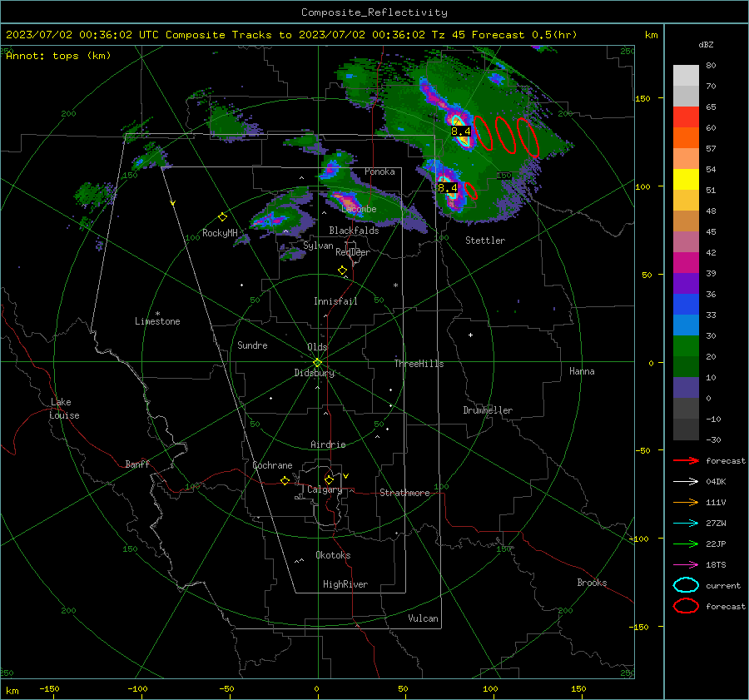The height and width of the screenshot is (700, 749).
Task: Click the bright red swatch below 65 dBZ
Action: pyautogui.click(x=686, y=117)
